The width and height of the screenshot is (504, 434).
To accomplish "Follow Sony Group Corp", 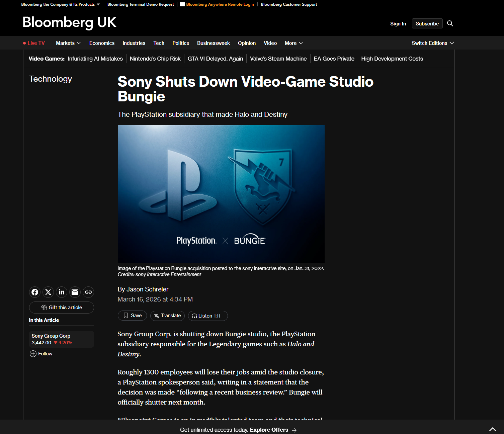I will pyautogui.click(x=41, y=354).
